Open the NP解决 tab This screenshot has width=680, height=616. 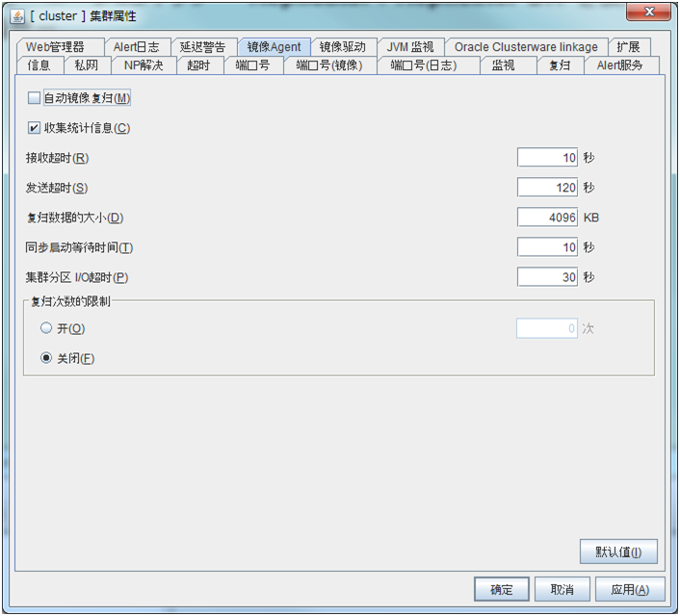coord(144,65)
